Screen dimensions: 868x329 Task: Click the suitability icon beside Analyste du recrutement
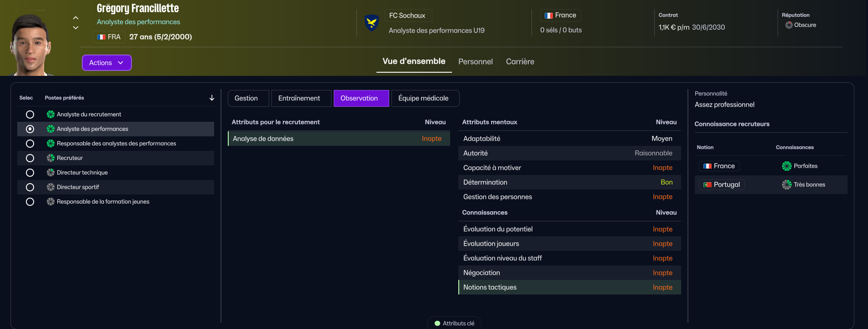click(50, 115)
